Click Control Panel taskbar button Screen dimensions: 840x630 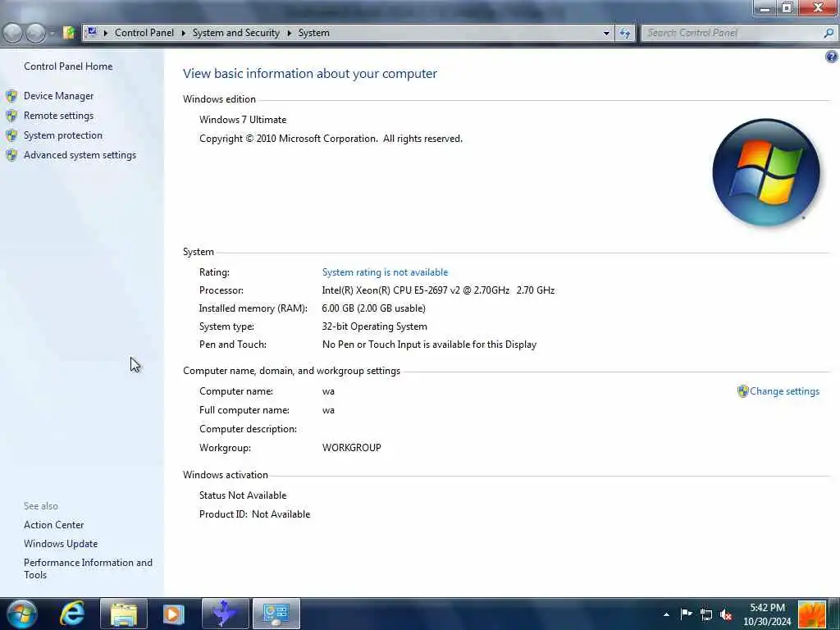click(276, 614)
